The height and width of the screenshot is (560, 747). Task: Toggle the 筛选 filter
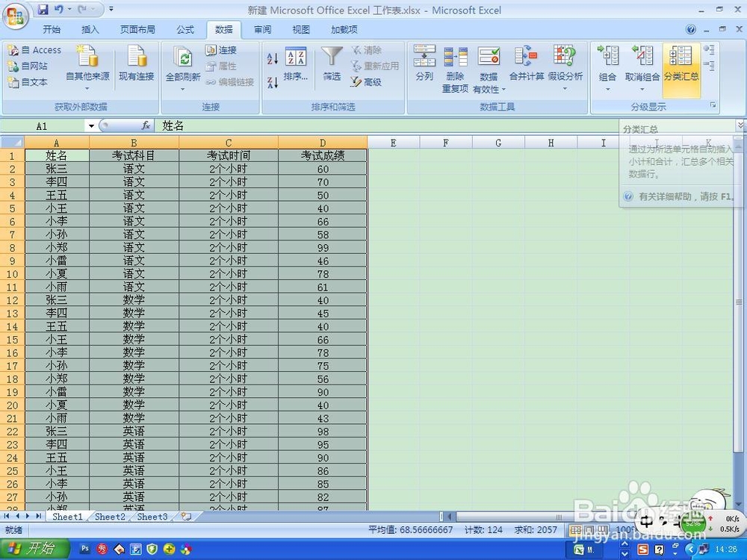click(x=332, y=63)
